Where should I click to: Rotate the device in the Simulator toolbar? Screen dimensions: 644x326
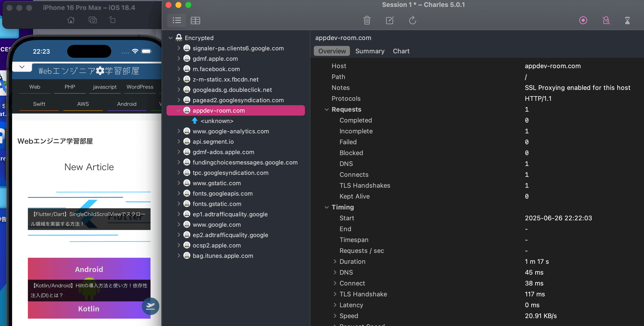pyautogui.click(x=112, y=20)
